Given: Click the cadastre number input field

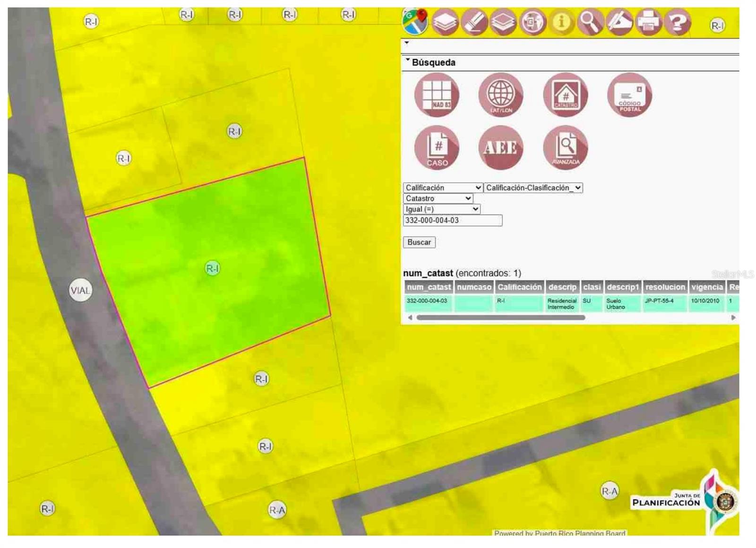Looking at the screenshot, I should (452, 221).
